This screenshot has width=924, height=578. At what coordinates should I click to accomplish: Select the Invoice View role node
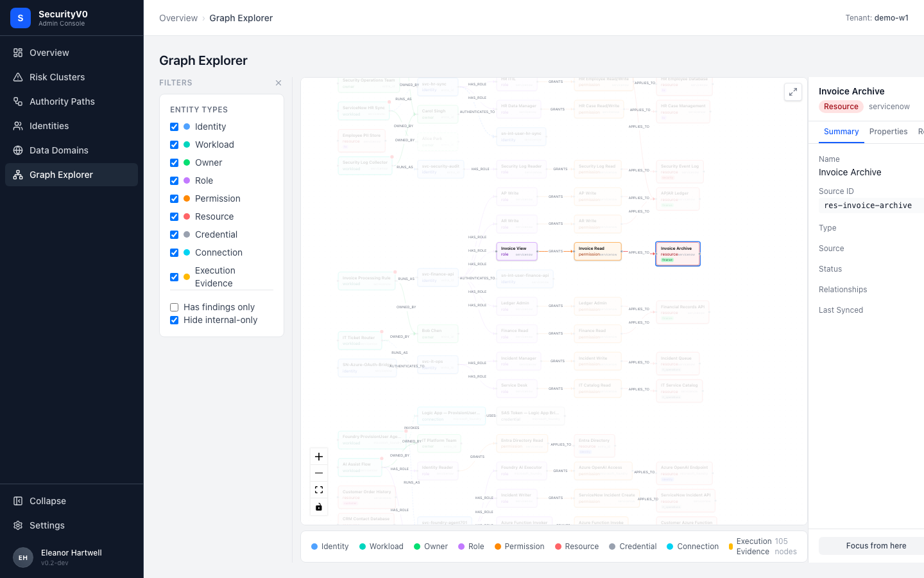517,251
